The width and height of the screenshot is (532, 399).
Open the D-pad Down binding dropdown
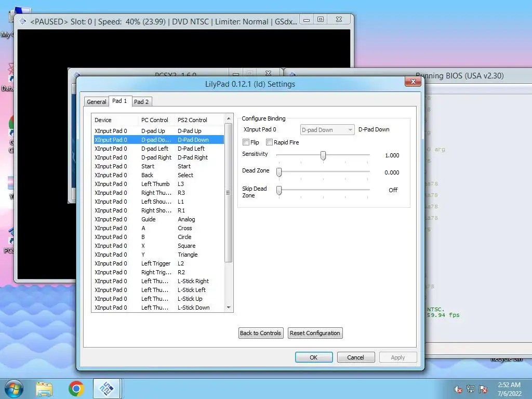pyautogui.click(x=327, y=129)
